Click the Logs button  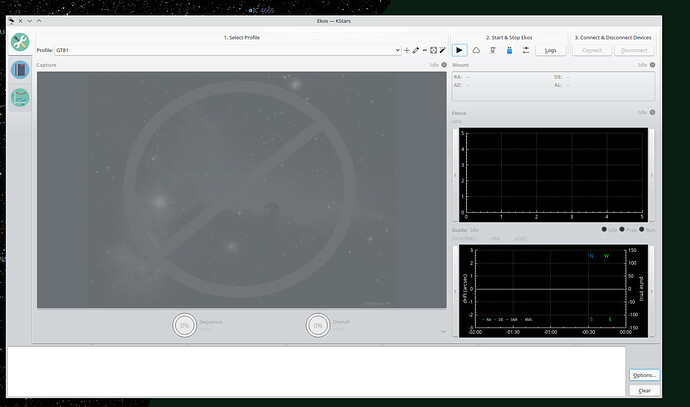(551, 50)
